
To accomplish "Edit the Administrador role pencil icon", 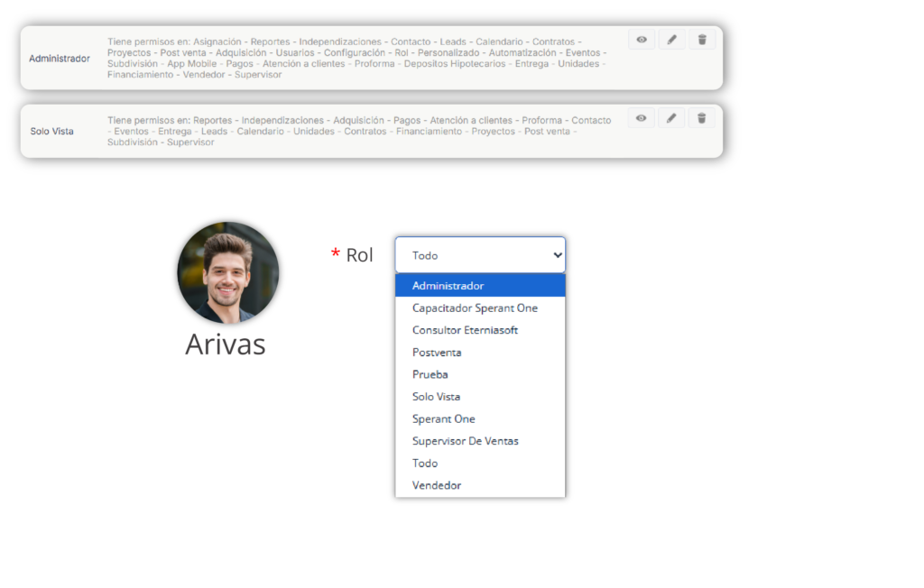I will coord(671,40).
